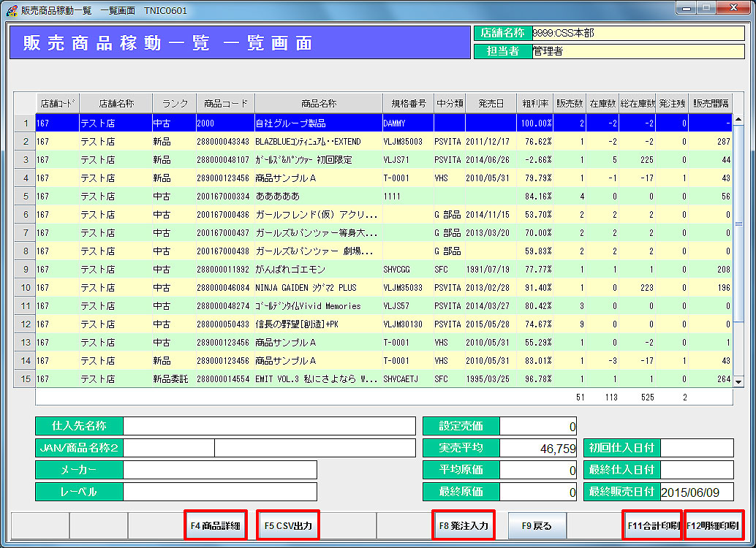Click the レーベル text field

click(219, 492)
